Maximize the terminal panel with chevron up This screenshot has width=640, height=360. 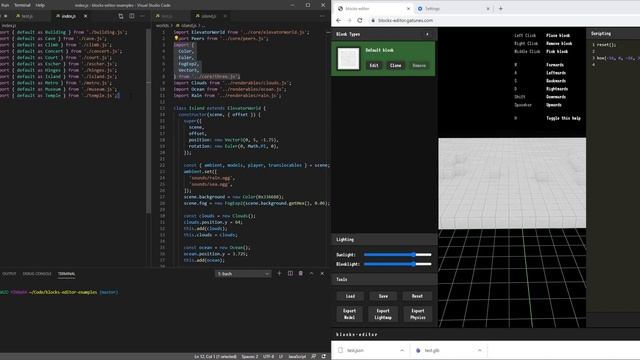311,273
